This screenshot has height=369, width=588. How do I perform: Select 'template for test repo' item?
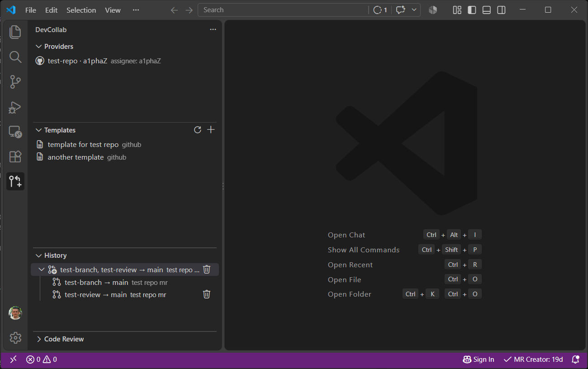tap(125, 145)
